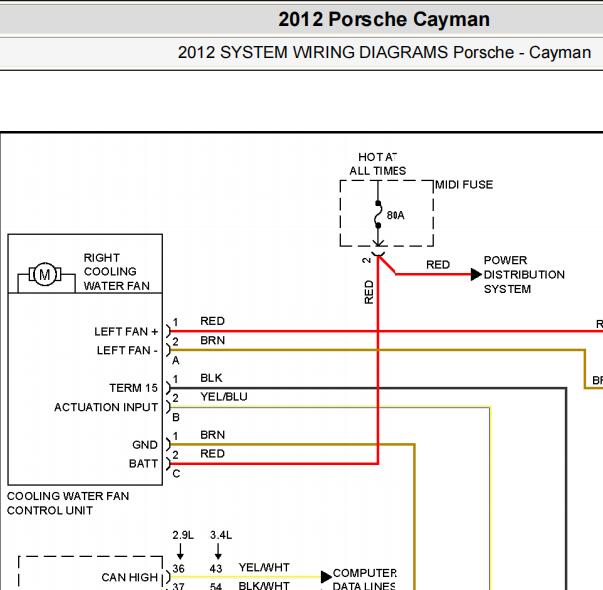Image resolution: width=603 pixels, height=590 pixels.
Task: Click the "3.4L" engine variant label
Action: tap(221, 535)
